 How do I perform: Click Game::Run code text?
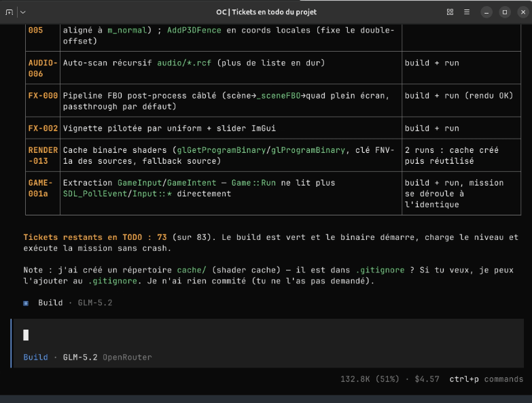pyautogui.click(x=254, y=183)
